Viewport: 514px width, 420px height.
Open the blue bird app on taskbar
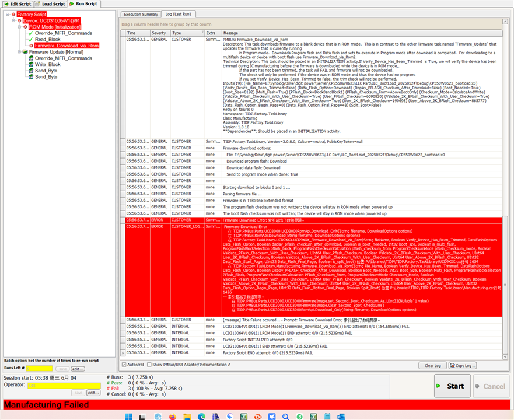(x=272, y=416)
